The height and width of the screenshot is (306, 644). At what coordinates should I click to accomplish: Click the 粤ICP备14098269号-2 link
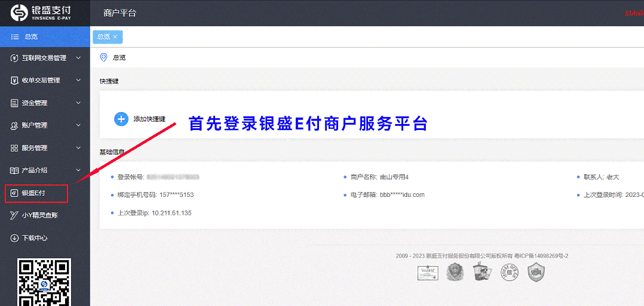(541, 256)
